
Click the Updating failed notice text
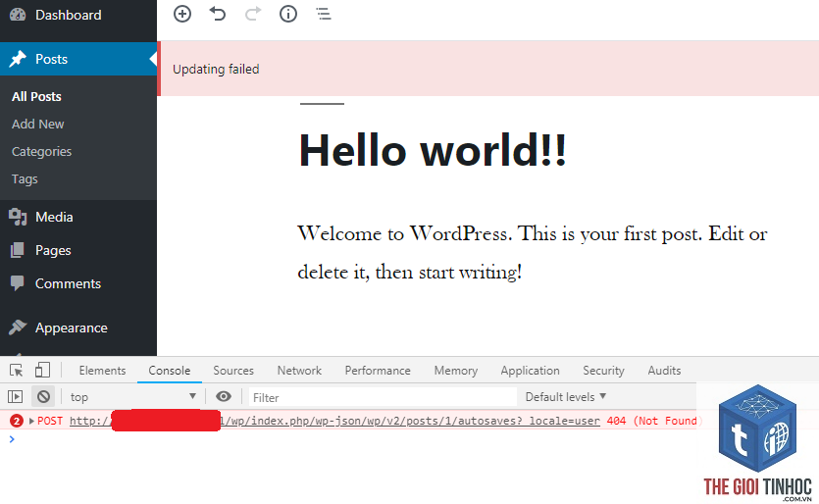click(x=216, y=69)
